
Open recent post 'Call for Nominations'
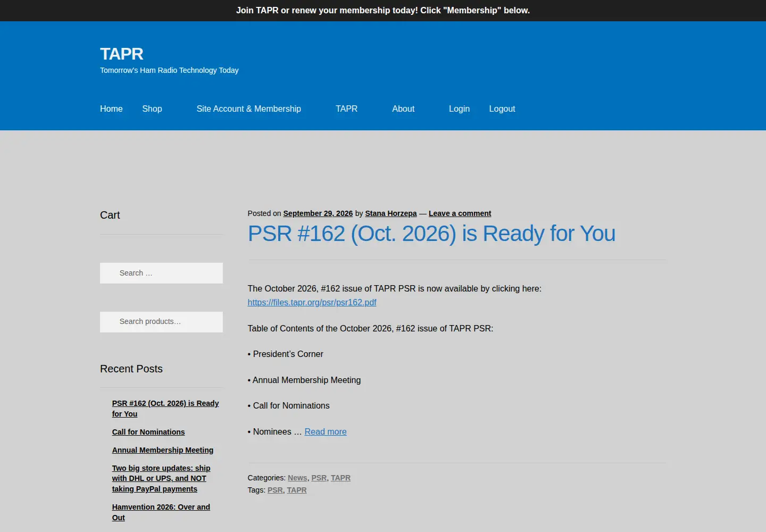point(148,432)
